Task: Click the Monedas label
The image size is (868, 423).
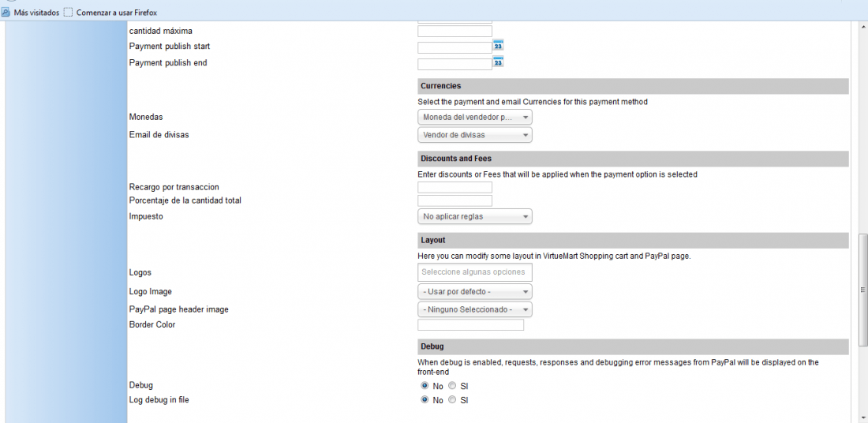Action: click(146, 117)
